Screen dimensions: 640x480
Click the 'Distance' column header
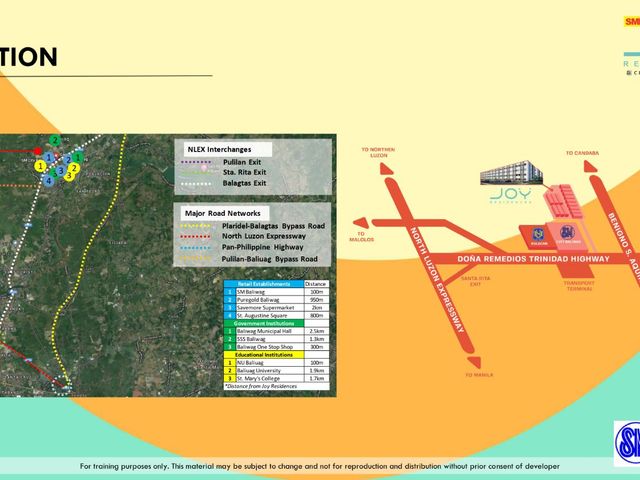[x=316, y=284]
